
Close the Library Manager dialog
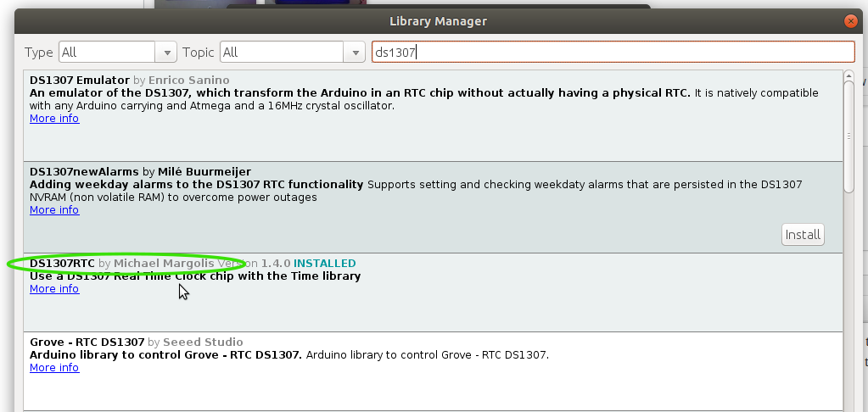pos(850,20)
